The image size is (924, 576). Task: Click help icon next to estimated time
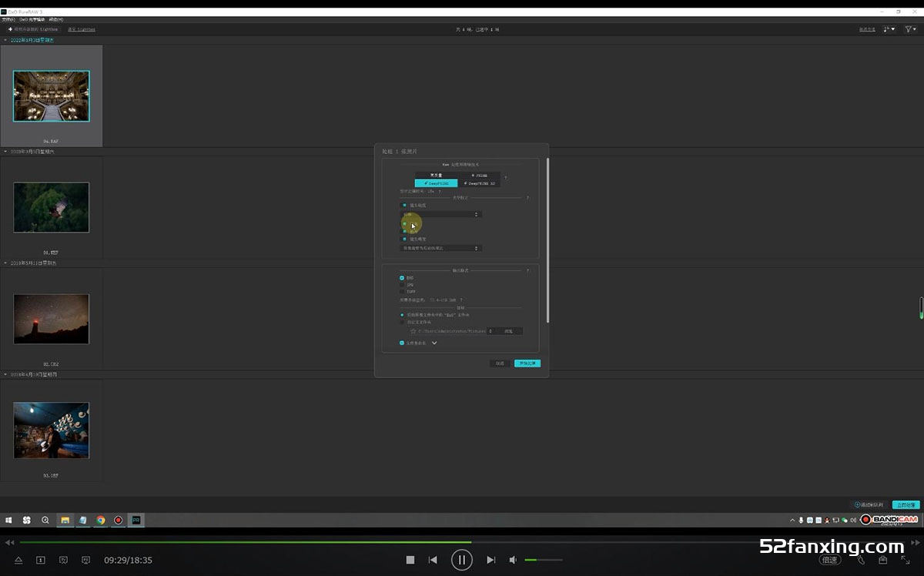tap(440, 191)
